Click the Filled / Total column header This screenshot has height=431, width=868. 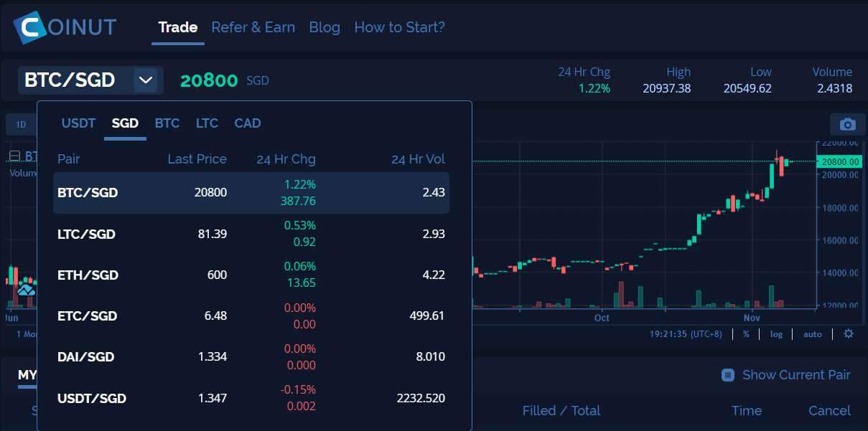pos(561,411)
